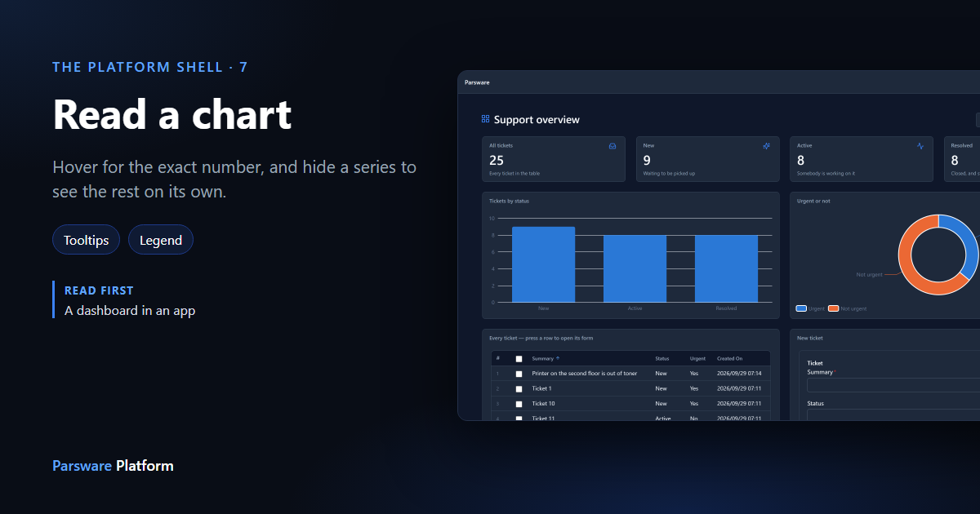This screenshot has height=514, width=980.
Task: Click the Active card showing 8
Action: click(862, 159)
